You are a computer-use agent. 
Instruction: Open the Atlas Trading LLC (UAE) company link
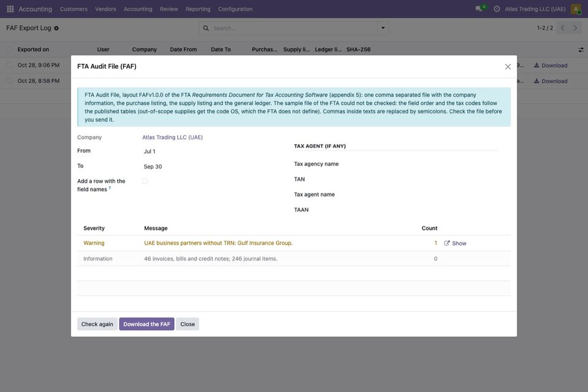(x=172, y=137)
